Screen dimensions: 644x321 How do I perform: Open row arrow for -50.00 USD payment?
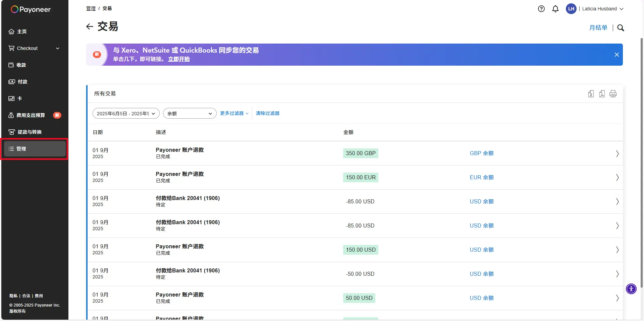coord(617,274)
